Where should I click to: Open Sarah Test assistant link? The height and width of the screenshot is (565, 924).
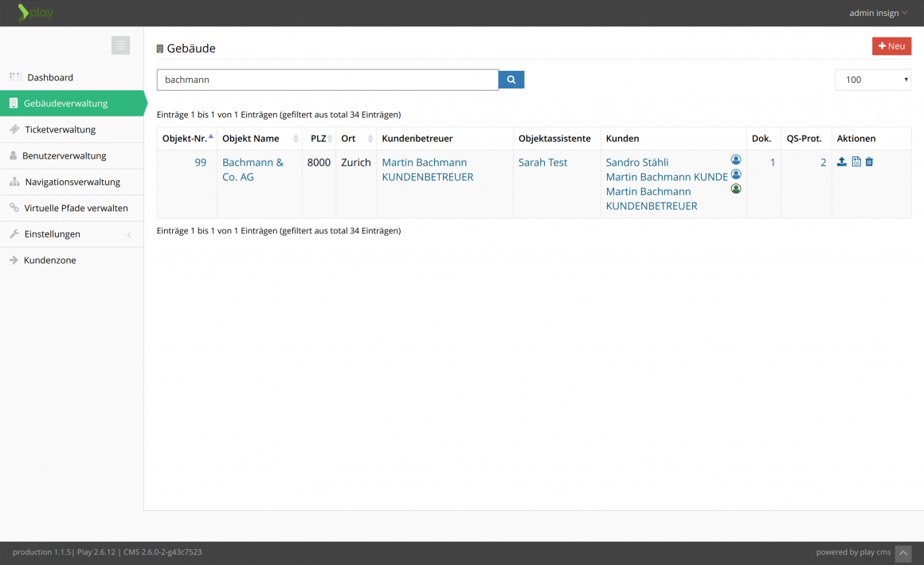pos(542,163)
